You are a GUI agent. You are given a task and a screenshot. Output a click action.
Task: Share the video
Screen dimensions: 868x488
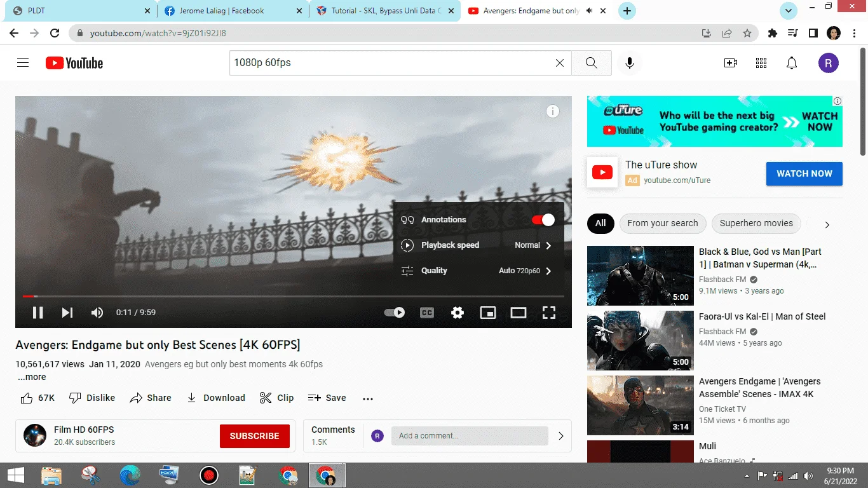click(x=151, y=398)
